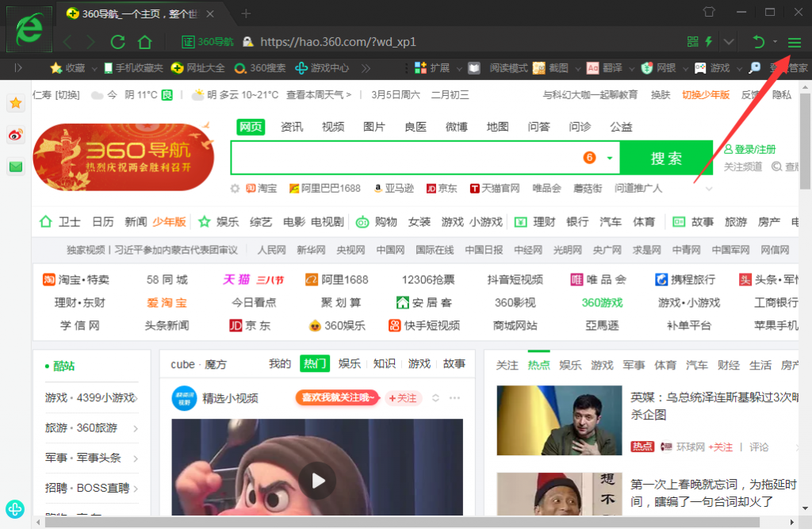Select the 视频 search tab
Image resolution: width=812 pixels, height=529 pixels.
(333, 127)
